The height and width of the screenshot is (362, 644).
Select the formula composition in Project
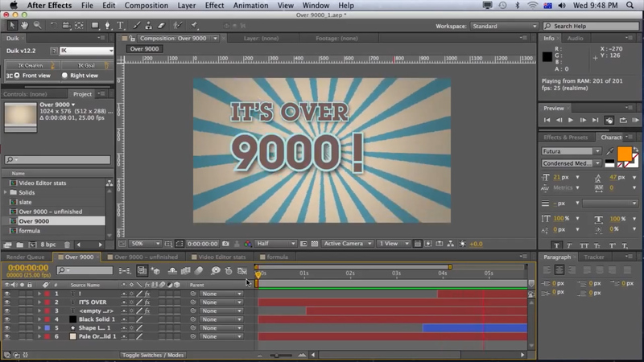coord(29,231)
